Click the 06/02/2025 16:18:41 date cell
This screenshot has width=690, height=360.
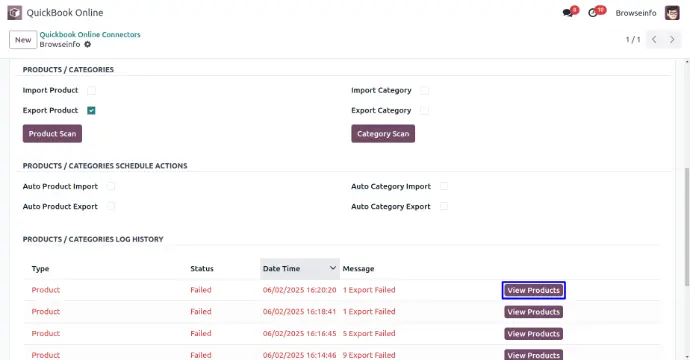coord(300,311)
